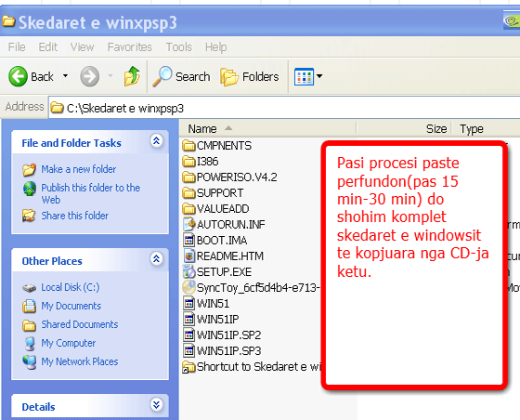The height and width of the screenshot is (420, 520).
Task: Click Publish this folder to the Web
Action: click(x=91, y=194)
